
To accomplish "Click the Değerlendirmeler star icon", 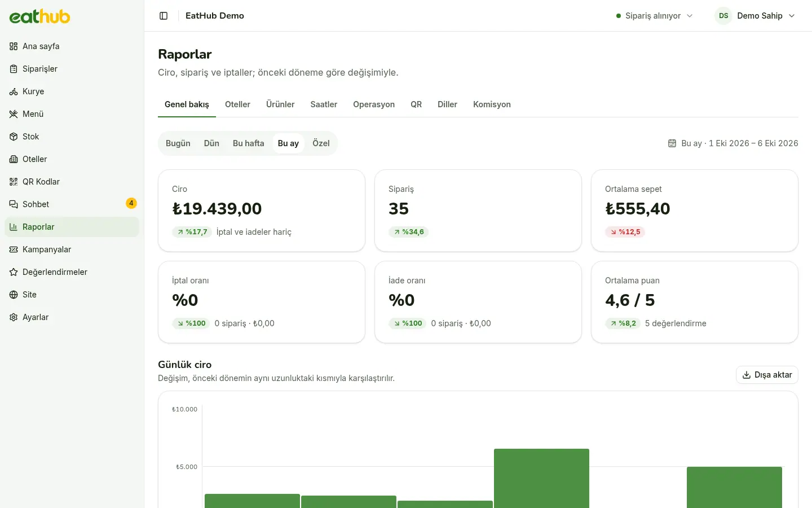I will tap(14, 272).
